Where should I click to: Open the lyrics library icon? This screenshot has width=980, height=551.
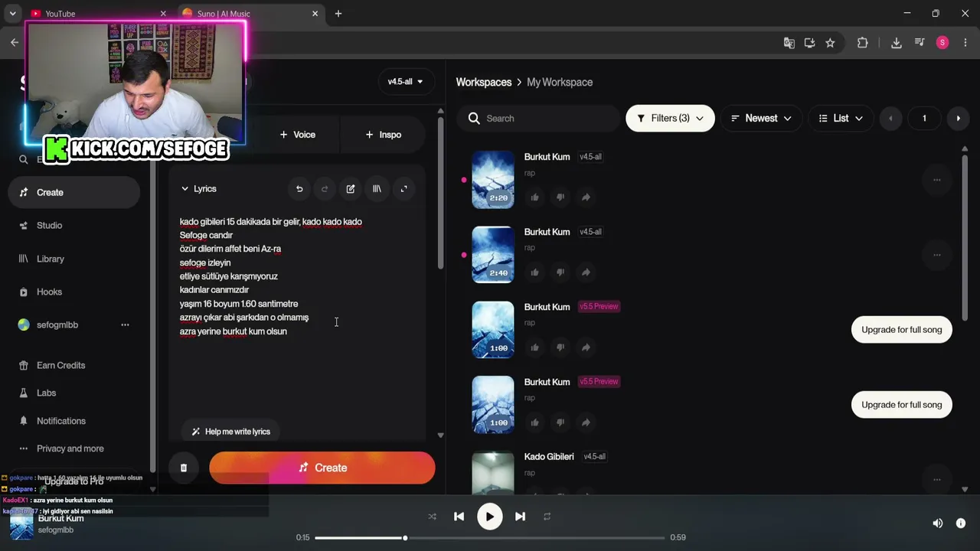click(x=377, y=189)
